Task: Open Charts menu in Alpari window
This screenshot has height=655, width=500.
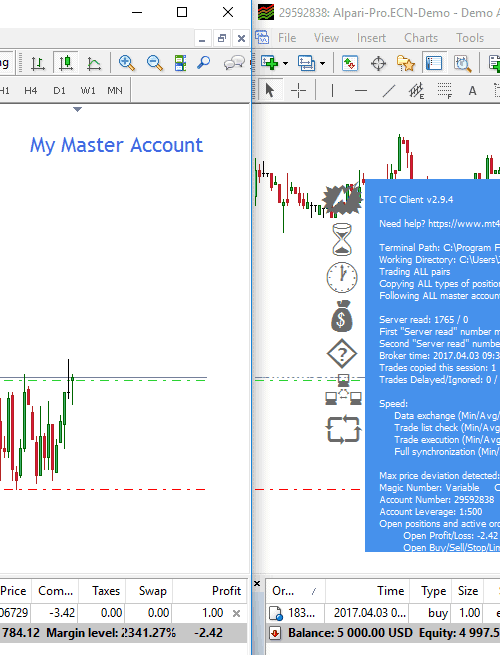Action: 421,38
